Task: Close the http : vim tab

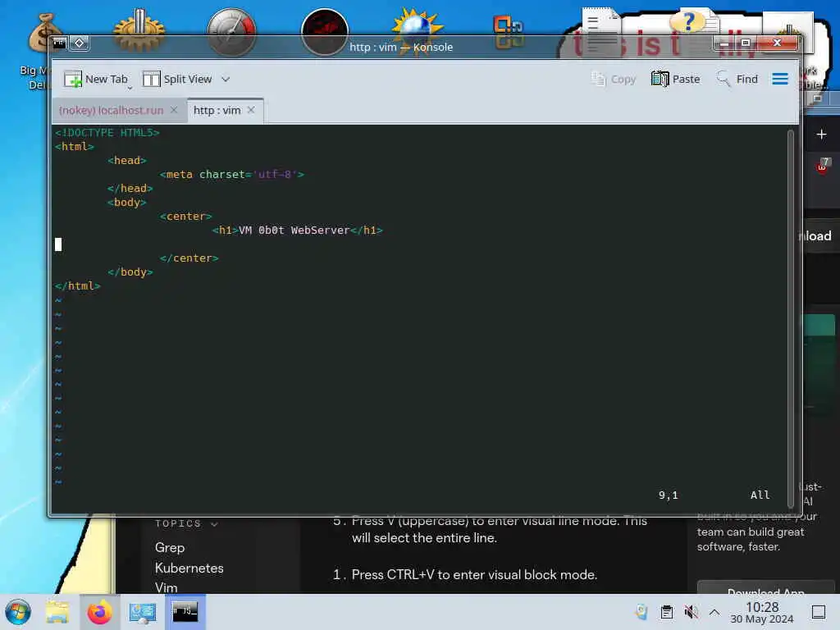Action: pos(251,110)
